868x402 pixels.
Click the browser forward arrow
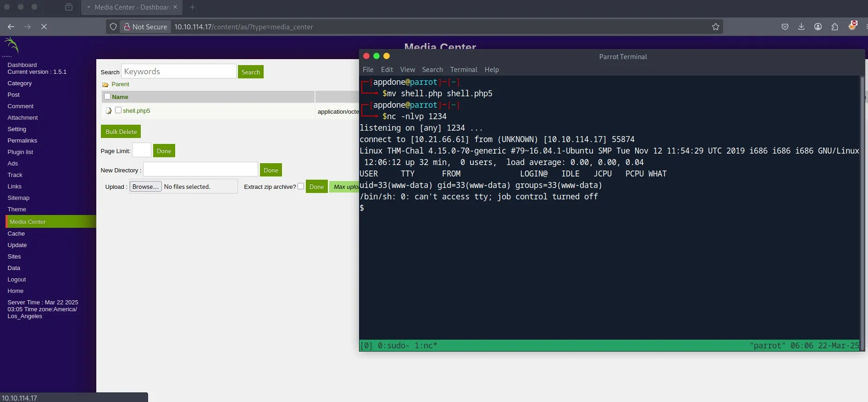(28, 27)
